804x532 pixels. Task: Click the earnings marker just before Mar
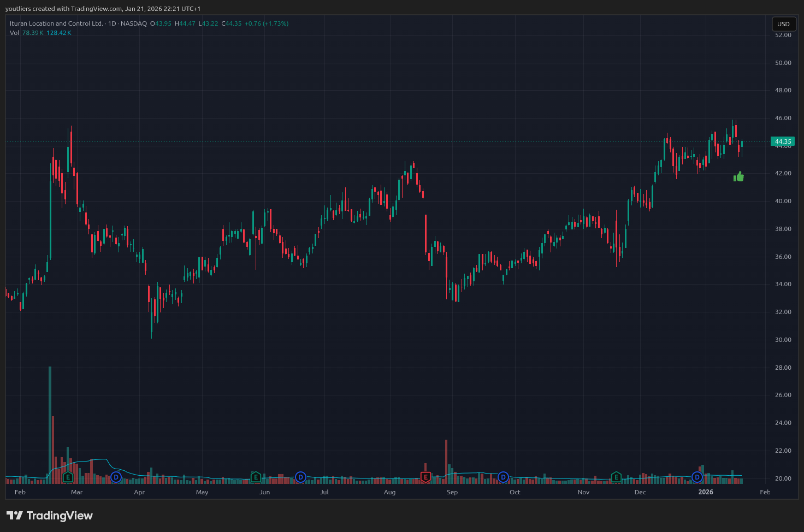tap(68, 477)
